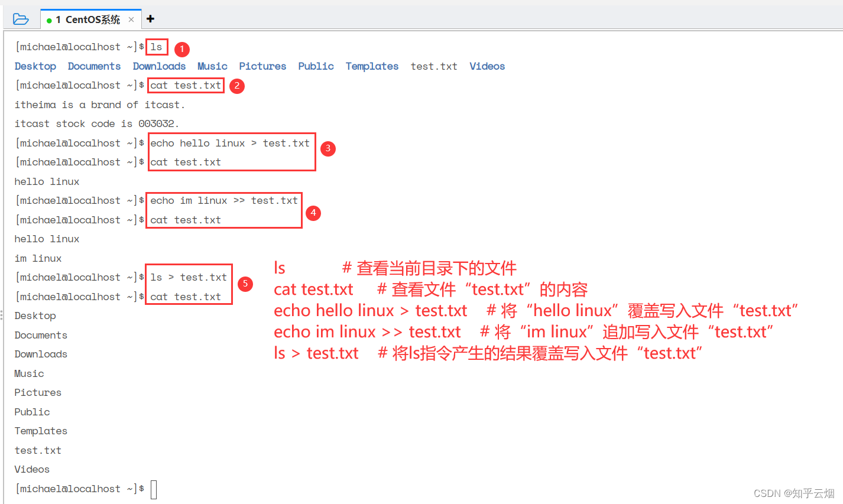Click the command 'echo im linux >> test.txt'

click(224, 200)
